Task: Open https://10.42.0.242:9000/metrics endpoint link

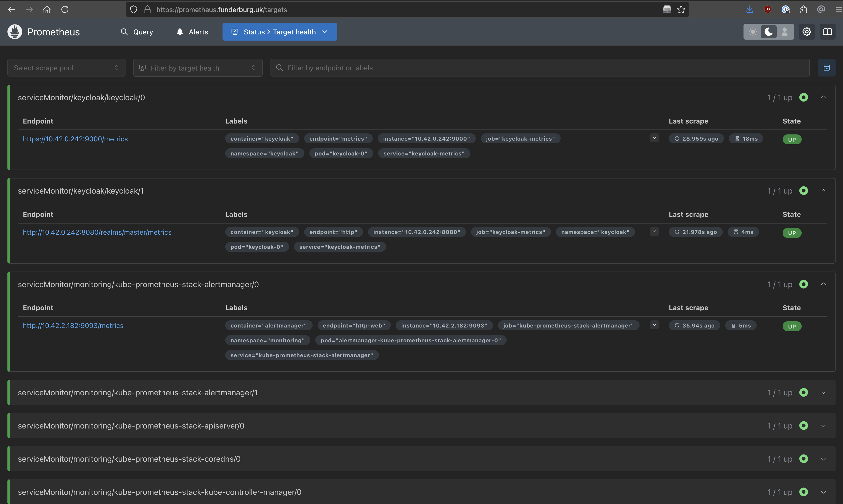Action: [75, 139]
